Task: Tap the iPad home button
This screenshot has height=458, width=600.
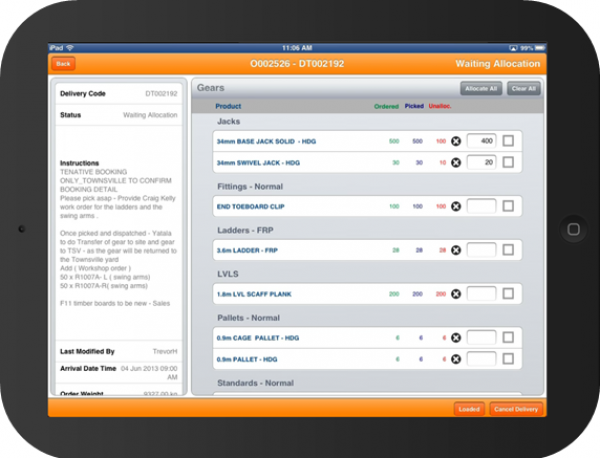Action: pos(573,229)
